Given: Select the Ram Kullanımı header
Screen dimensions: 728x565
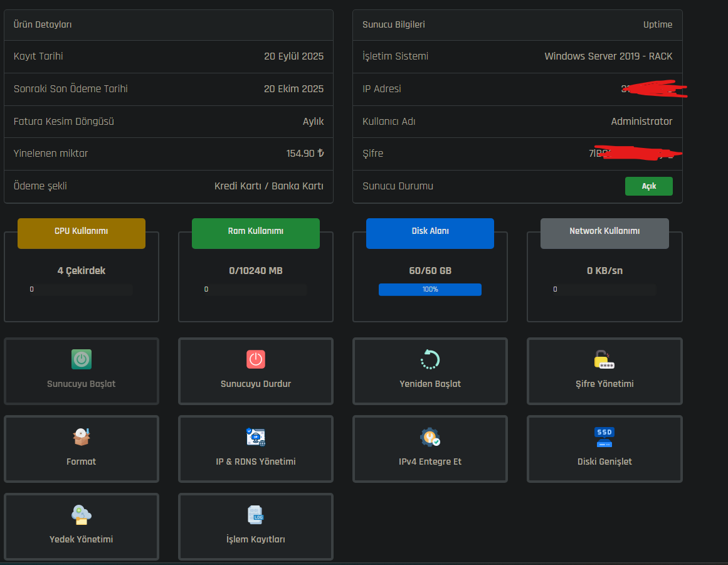Looking at the screenshot, I should (x=256, y=233).
